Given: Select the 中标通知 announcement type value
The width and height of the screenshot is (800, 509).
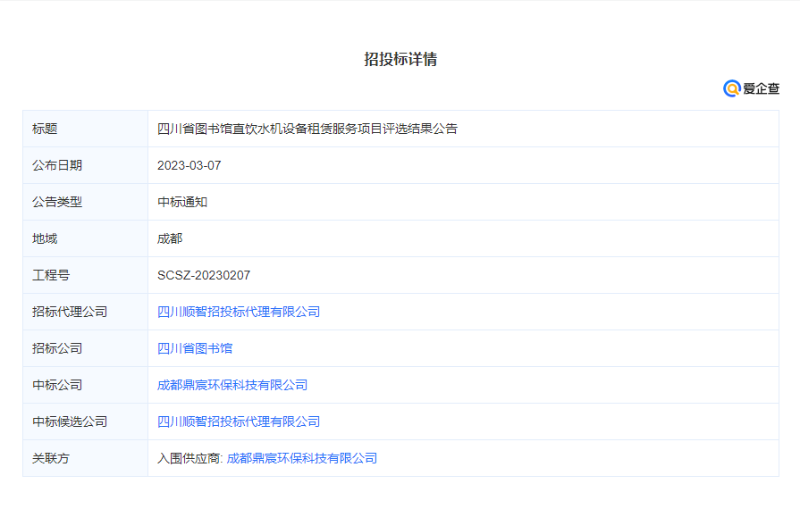Looking at the screenshot, I should (x=182, y=202).
